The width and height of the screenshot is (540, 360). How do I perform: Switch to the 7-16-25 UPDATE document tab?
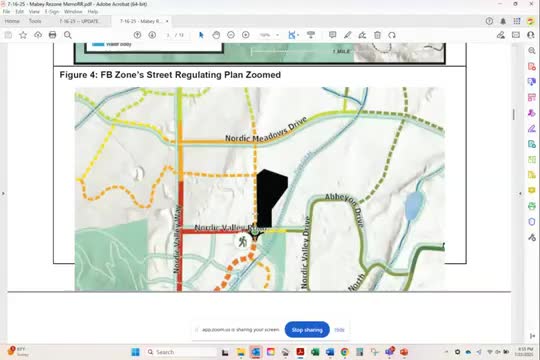80,21
